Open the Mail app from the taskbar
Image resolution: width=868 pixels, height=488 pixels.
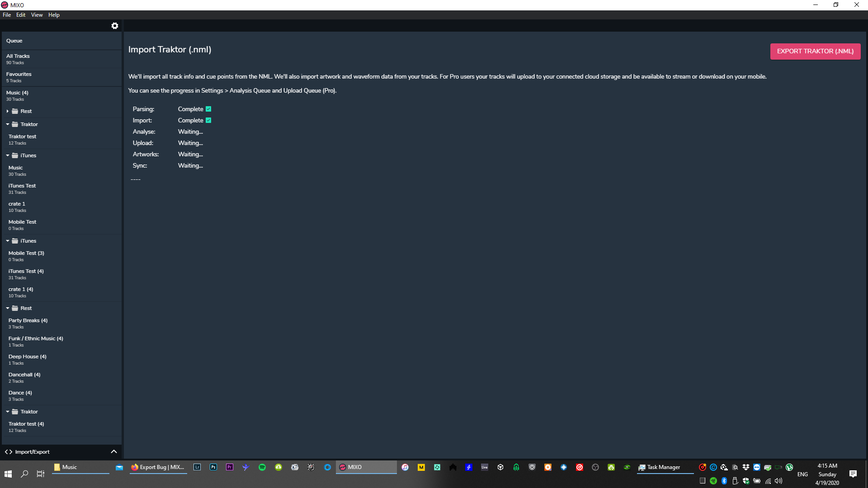(119, 467)
